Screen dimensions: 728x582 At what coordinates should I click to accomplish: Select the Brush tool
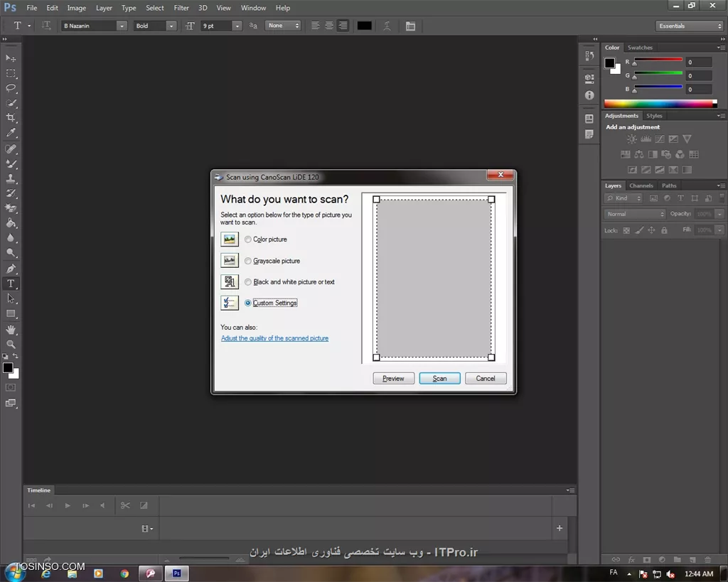tap(11, 164)
